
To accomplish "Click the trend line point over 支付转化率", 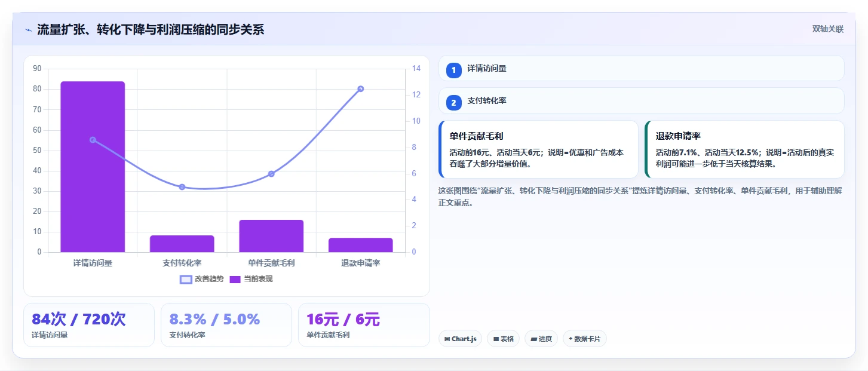I will [x=182, y=187].
